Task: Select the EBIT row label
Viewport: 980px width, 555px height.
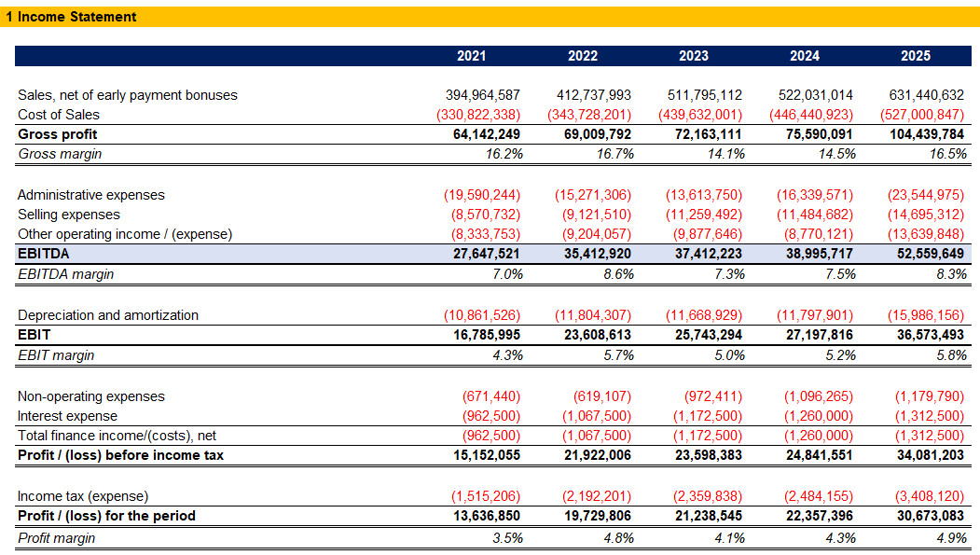Action: tap(34, 334)
